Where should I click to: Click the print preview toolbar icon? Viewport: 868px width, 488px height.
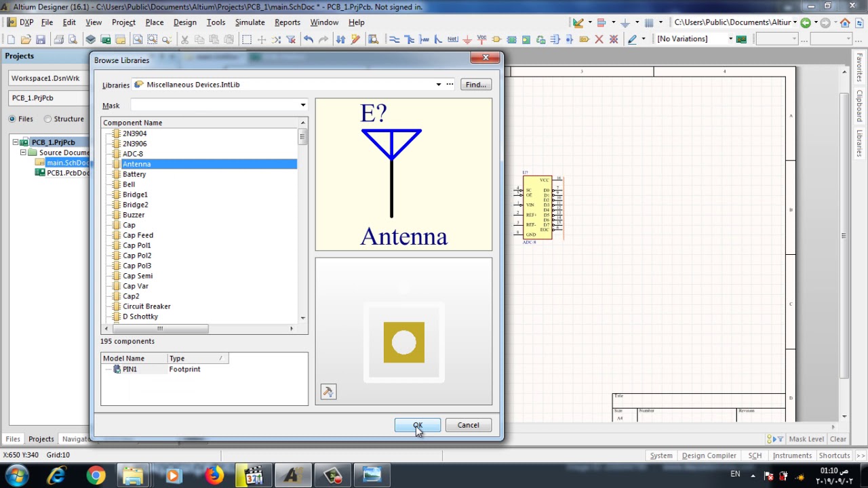tap(73, 39)
